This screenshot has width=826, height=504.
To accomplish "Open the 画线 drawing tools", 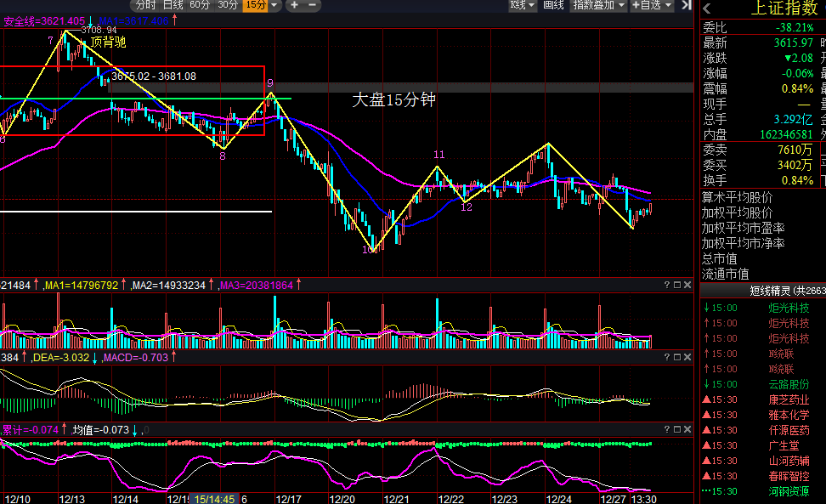I will [x=554, y=5].
